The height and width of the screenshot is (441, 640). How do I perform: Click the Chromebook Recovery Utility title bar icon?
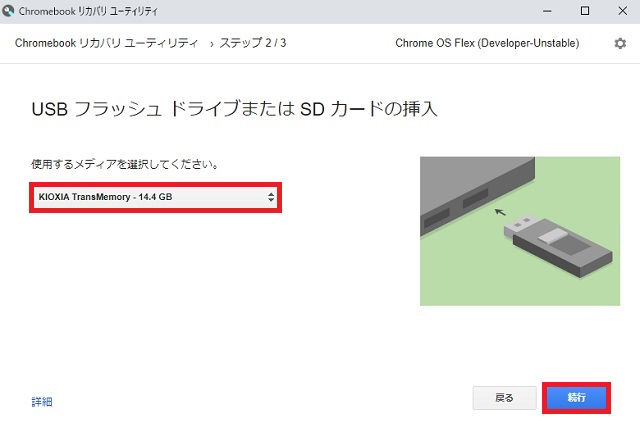point(8,11)
